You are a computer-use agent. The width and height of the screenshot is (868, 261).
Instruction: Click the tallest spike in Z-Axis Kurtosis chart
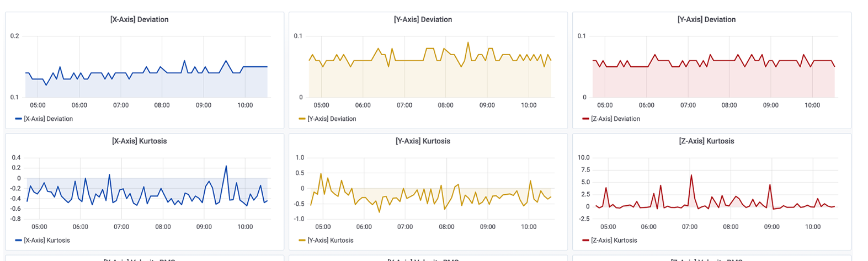point(691,175)
